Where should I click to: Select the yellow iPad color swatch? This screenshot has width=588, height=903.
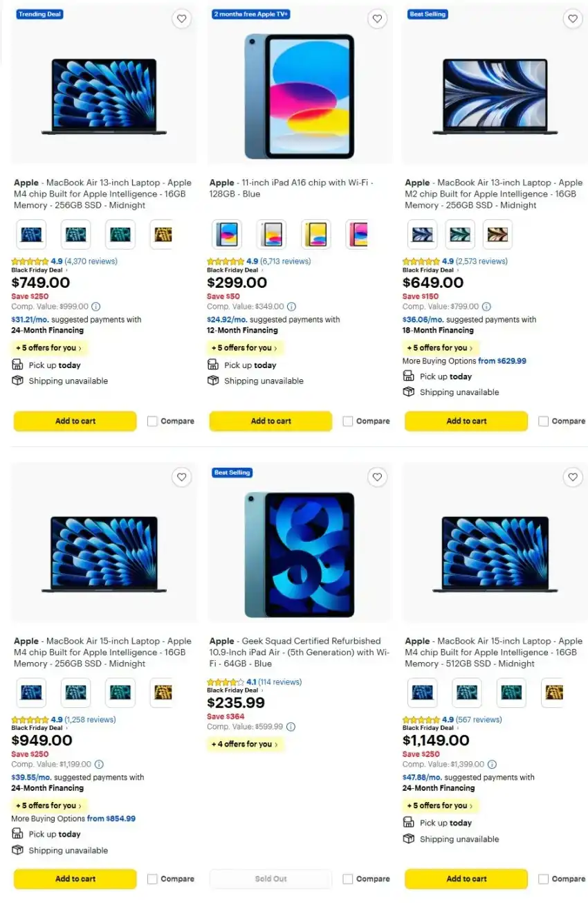316,235
